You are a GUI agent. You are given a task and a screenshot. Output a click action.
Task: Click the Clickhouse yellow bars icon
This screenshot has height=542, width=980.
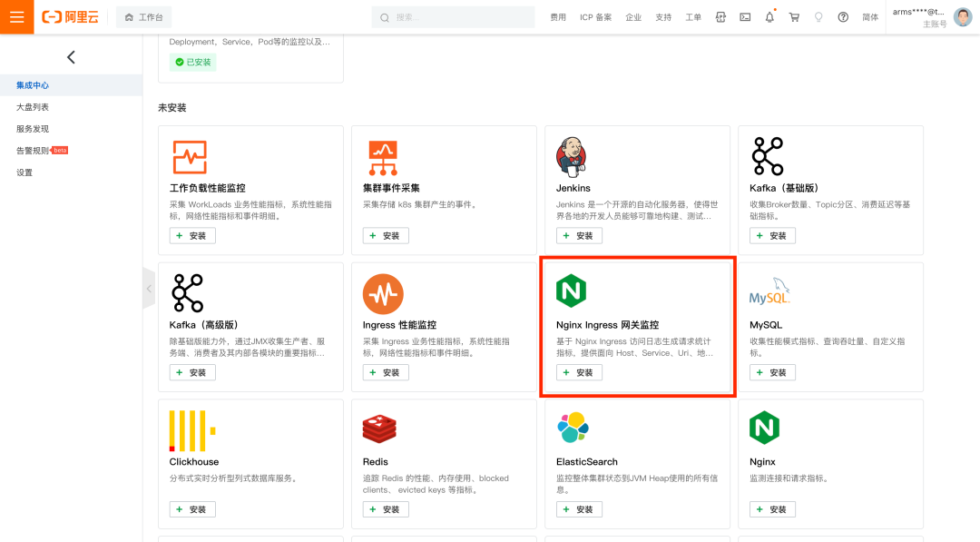point(187,428)
